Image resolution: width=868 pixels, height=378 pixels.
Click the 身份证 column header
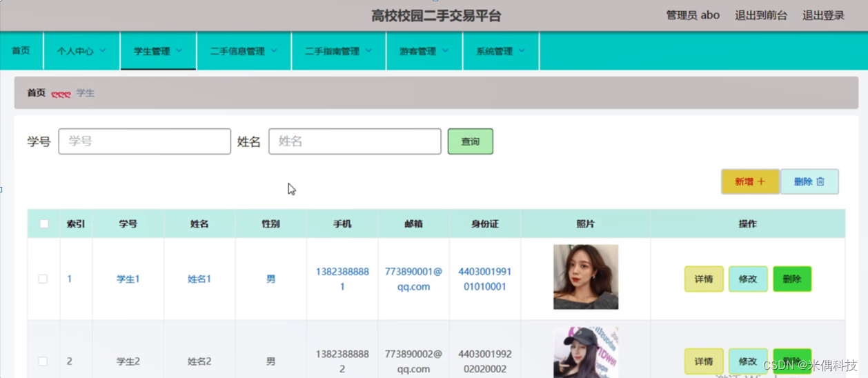[485, 223]
